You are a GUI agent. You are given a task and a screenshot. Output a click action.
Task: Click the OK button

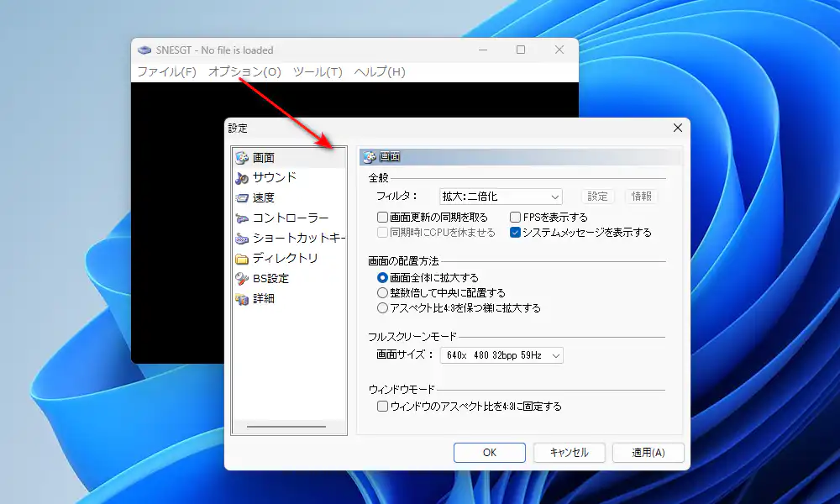coord(490,452)
